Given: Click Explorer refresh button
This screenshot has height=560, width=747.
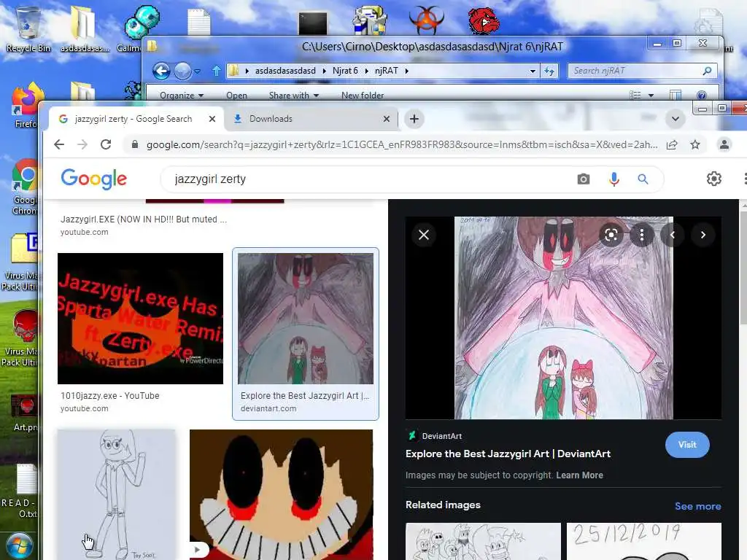Looking at the screenshot, I should pyautogui.click(x=549, y=71).
